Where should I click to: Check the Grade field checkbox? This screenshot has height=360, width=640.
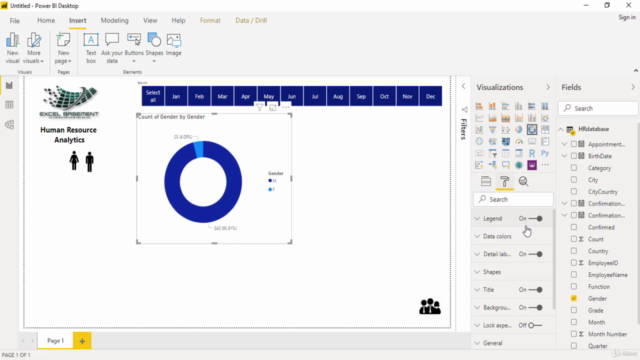[x=574, y=310]
